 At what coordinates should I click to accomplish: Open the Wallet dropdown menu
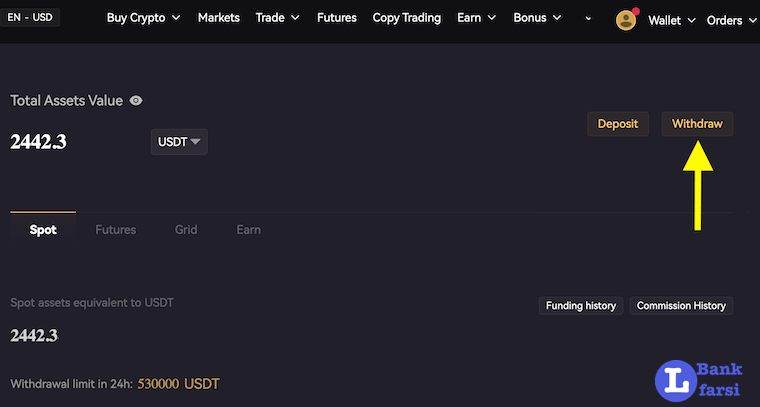tap(670, 20)
